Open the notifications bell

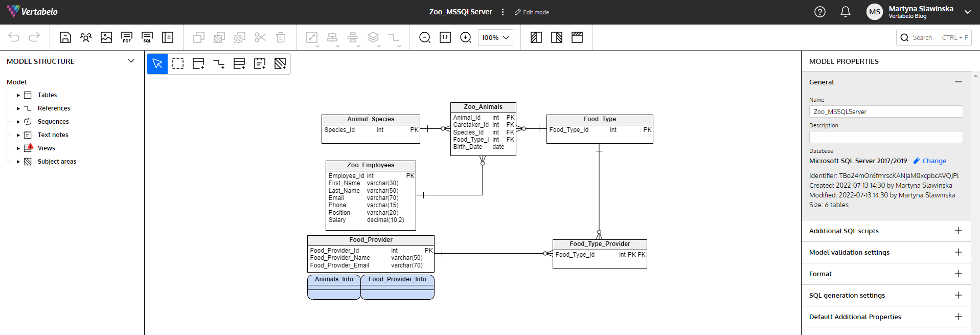tap(846, 12)
